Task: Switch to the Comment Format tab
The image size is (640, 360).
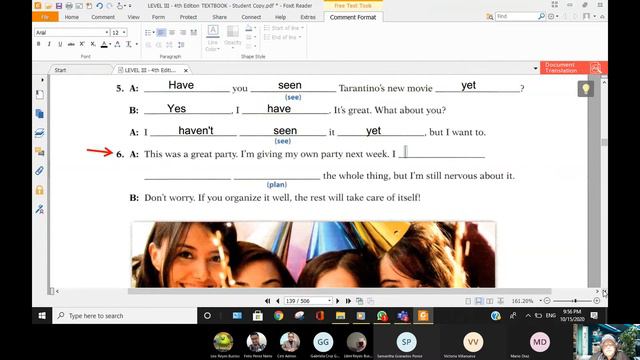Action: click(353, 17)
